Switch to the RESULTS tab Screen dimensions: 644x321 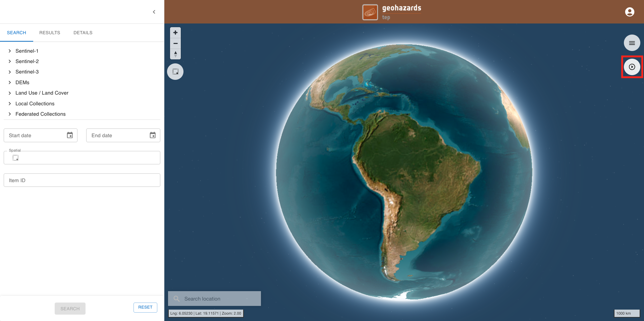[x=50, y=33]
